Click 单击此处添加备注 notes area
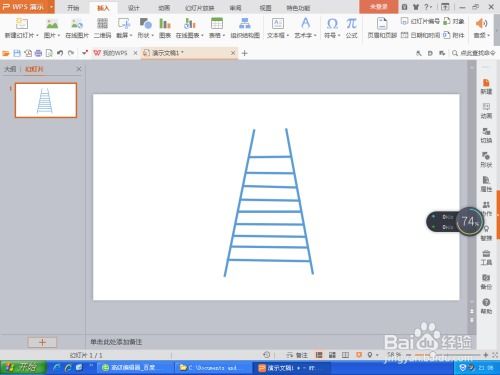 (x=116, y=342)
